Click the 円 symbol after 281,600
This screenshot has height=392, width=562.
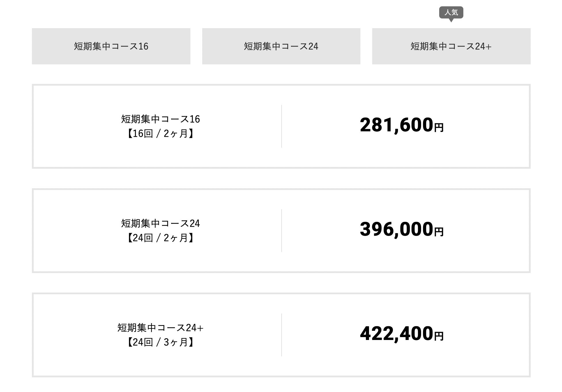439,127
